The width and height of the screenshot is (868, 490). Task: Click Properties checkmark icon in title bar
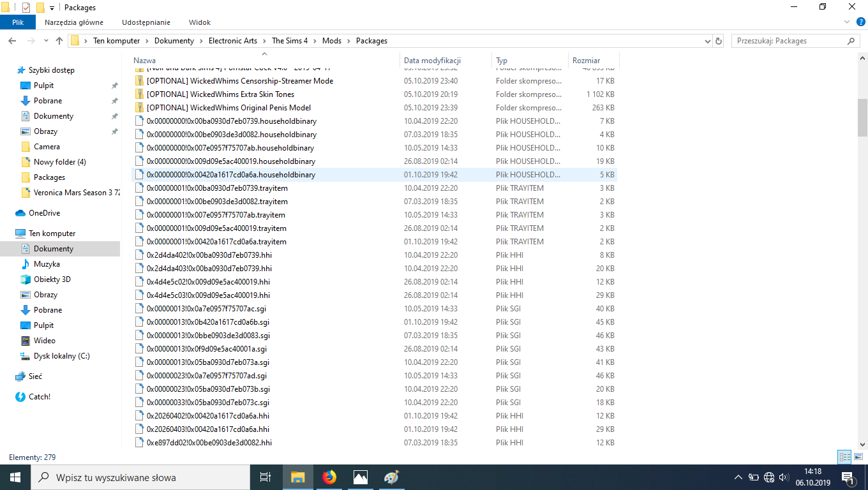coord(26,8)
